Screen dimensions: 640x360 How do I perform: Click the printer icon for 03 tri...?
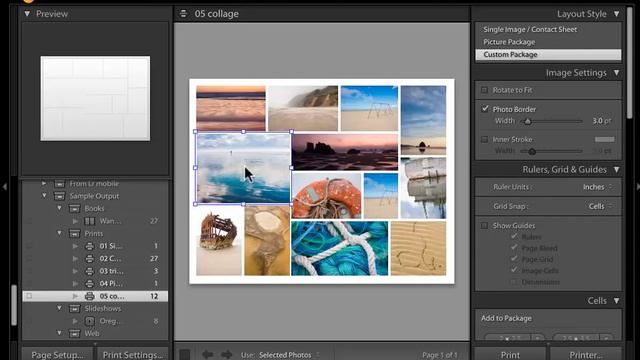tap(89, 271)
